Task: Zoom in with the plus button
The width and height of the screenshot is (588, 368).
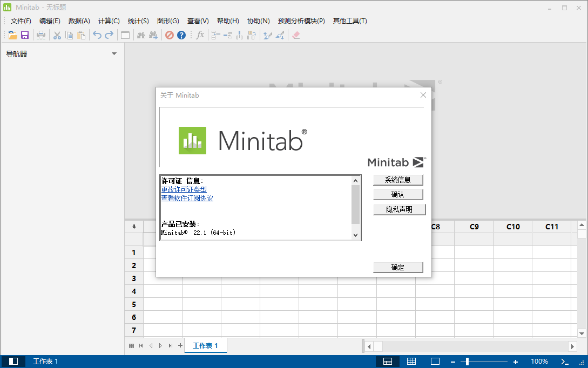Action: pos(516,362)
